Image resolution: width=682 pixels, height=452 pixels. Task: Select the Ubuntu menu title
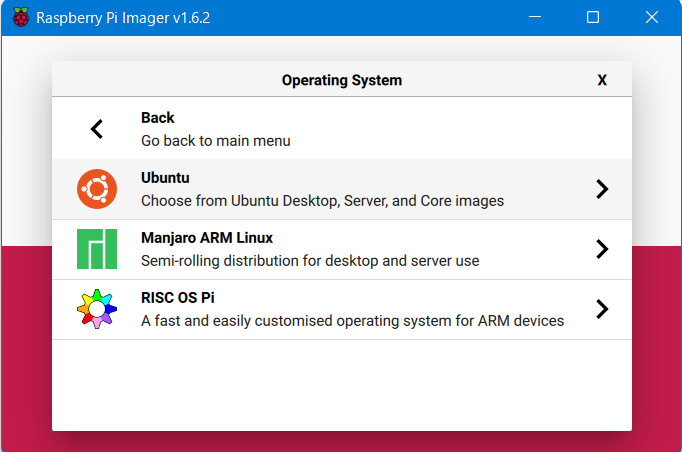click(x=165, y=178)
